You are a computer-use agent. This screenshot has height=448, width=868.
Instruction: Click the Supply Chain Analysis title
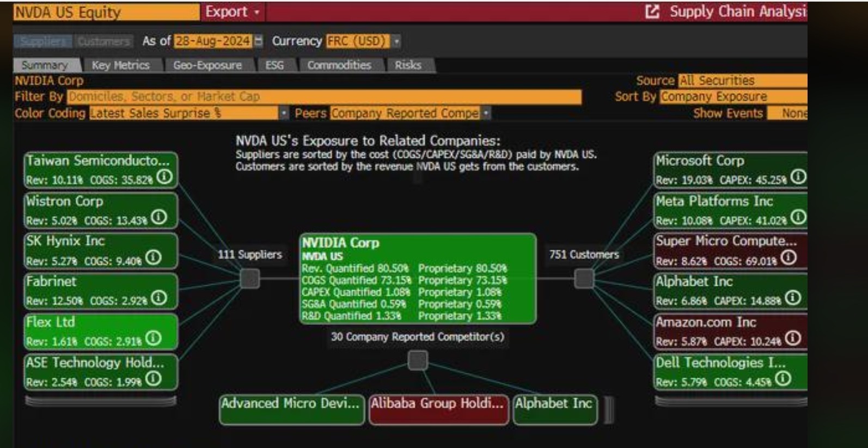tap(738, 12)
